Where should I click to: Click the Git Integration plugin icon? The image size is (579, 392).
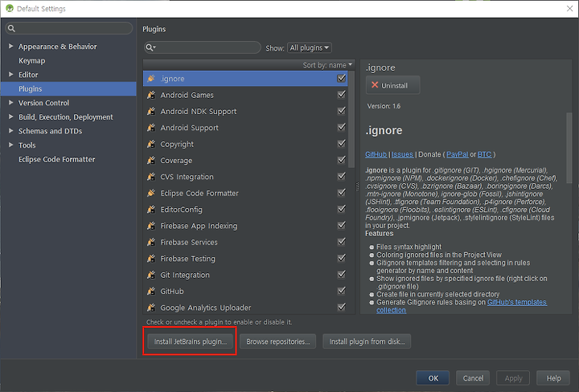pyautogui.click(x=151, y=275)
